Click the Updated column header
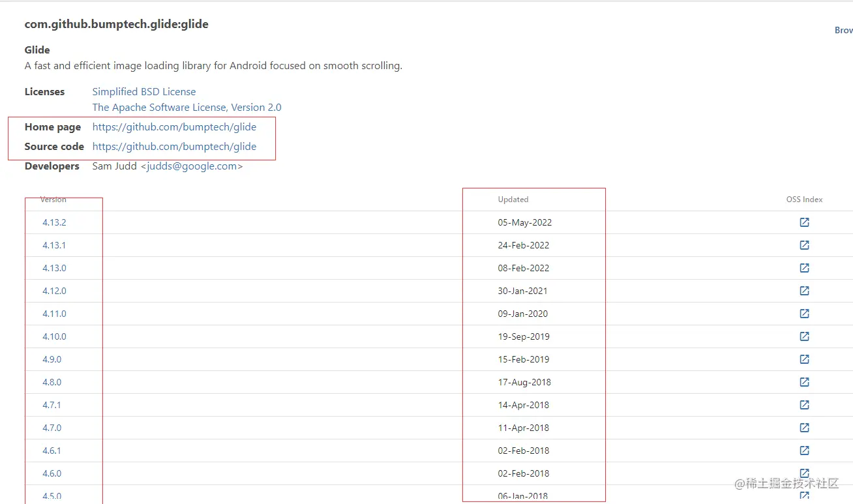 pyautogui.click(x=513, y=200)
